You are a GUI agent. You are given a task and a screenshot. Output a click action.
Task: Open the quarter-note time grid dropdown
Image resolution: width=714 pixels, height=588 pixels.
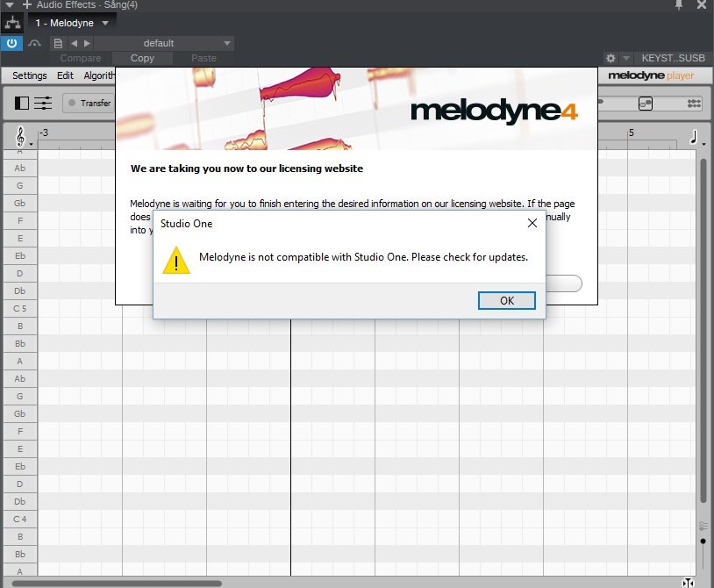tap(696, 137)
